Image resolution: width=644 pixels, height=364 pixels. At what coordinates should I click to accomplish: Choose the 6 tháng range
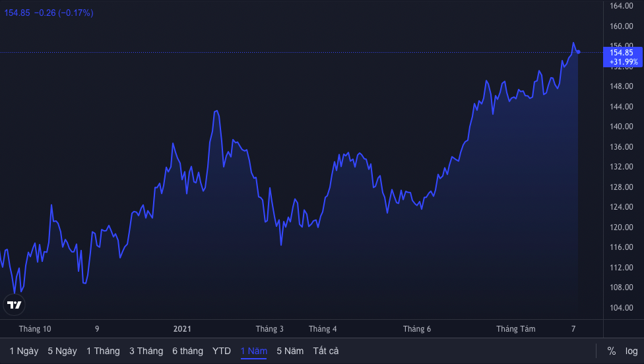click(187, 351)
